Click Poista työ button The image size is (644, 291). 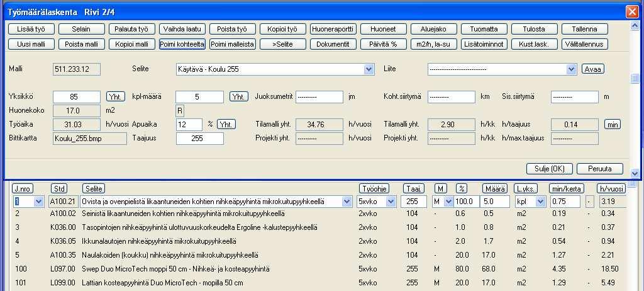[233, 29]
